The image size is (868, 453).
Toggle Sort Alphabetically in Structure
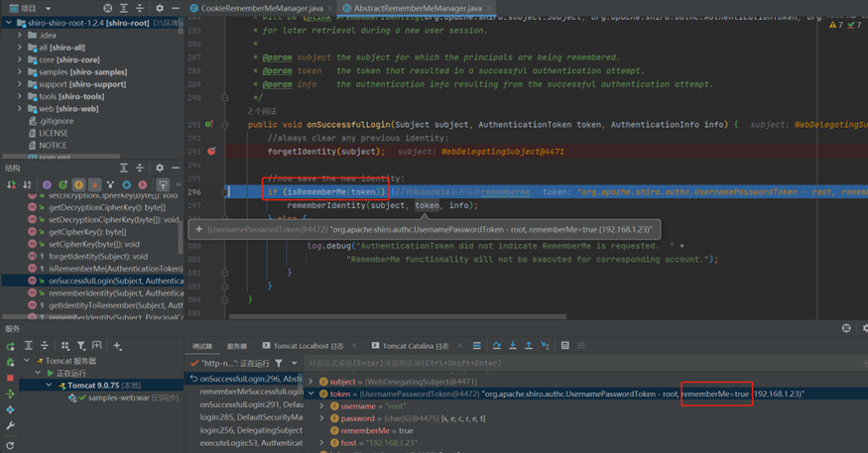click(x=27, y=184)
